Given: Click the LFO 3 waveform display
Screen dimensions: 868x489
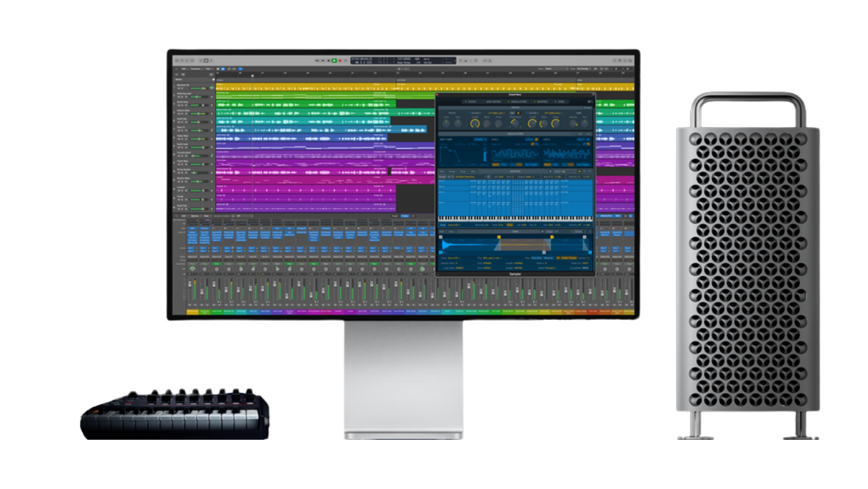Looking at the screenshot, I should (567, 153).
